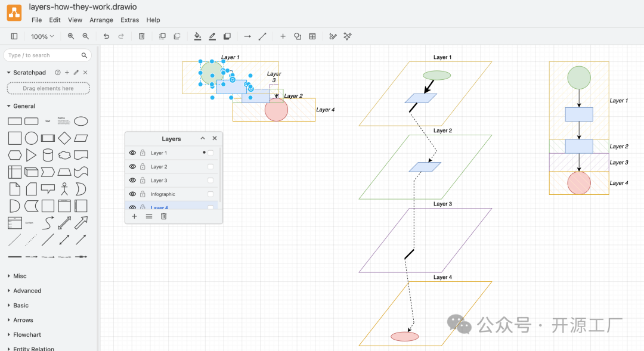Click the Delete icon in the toolbar

[141, 36]
